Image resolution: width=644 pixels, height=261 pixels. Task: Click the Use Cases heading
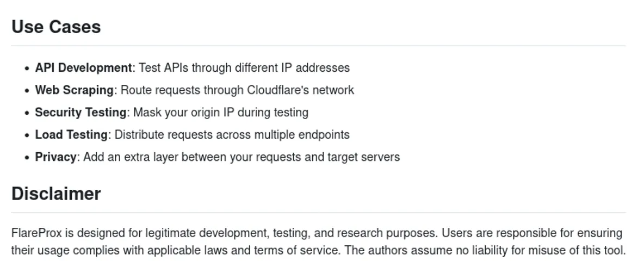tap(56, 27)
